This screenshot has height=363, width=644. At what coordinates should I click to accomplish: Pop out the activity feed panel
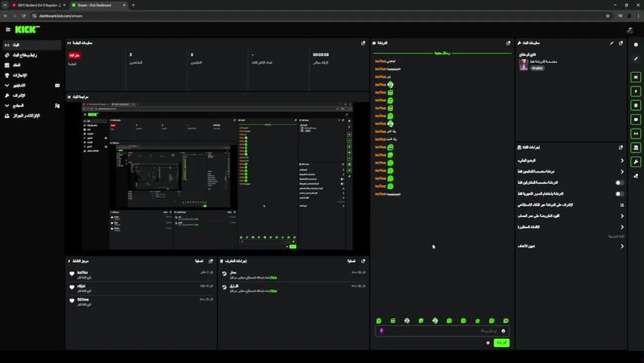(x=211, y=261)
